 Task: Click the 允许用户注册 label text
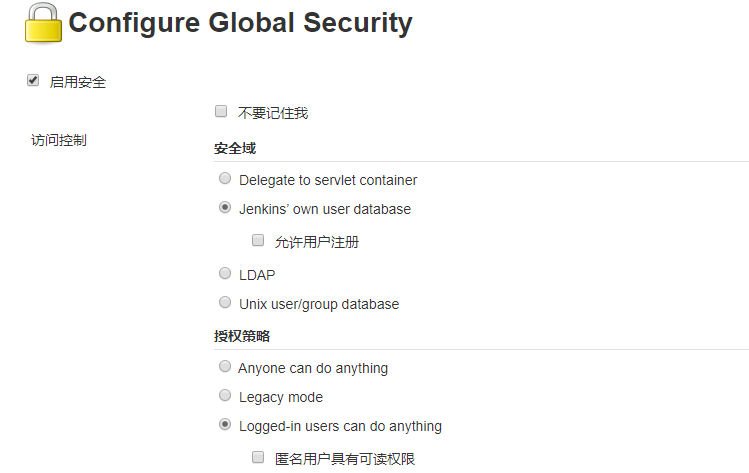(317, 241)
